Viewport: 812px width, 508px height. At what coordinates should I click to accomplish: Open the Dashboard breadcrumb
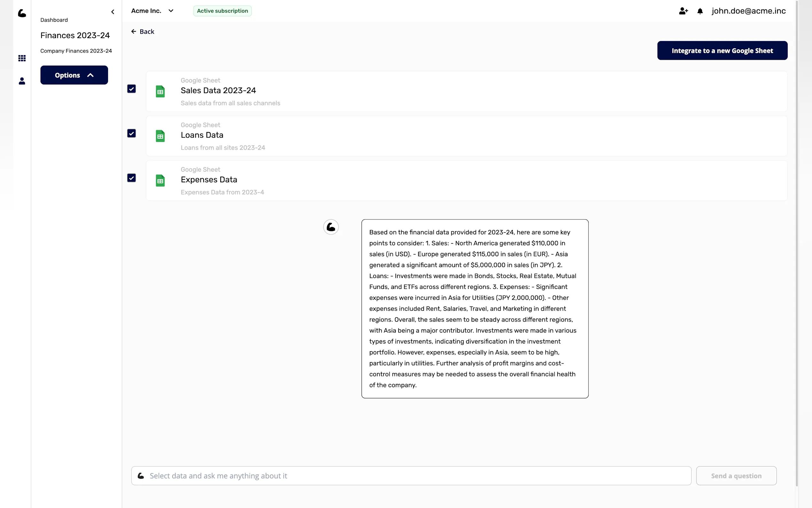point(54,20)
